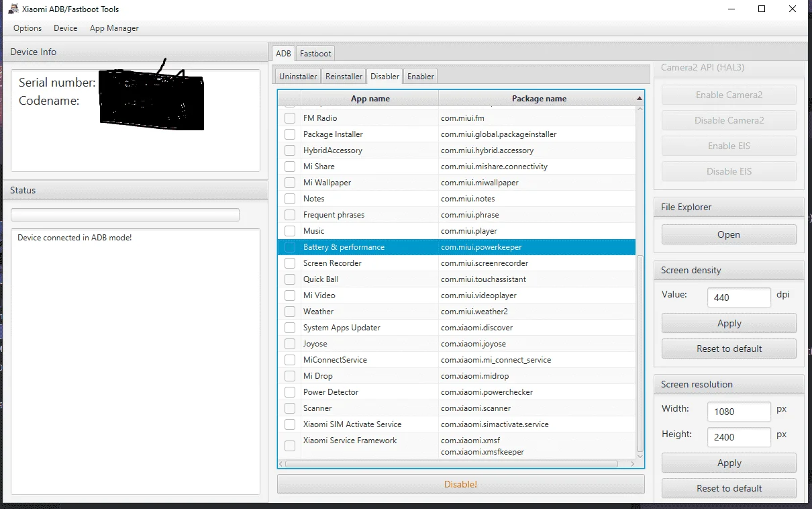
Task: Tick the Scanner checkbox
Action: [290, 408]
